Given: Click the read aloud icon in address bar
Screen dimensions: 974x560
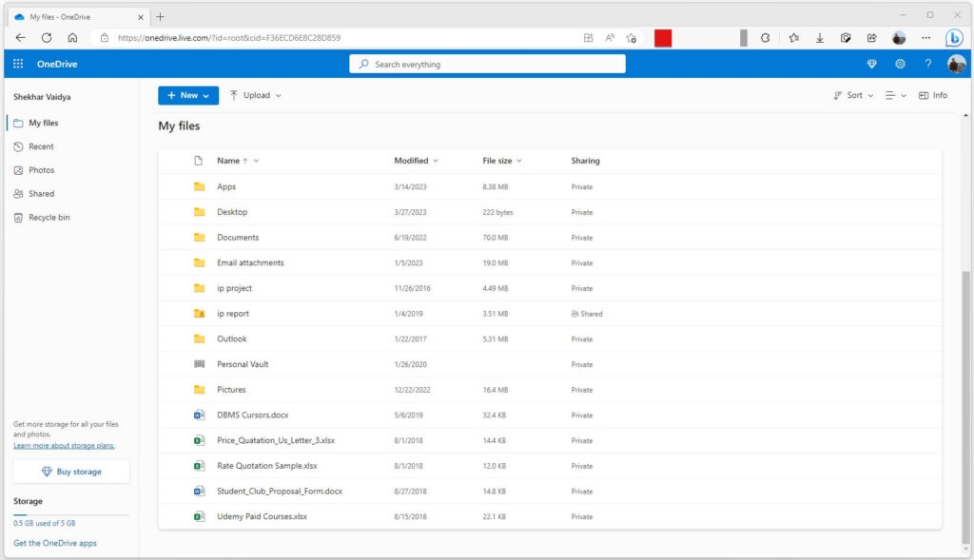Looking at the screenshot, I should 610,38.
